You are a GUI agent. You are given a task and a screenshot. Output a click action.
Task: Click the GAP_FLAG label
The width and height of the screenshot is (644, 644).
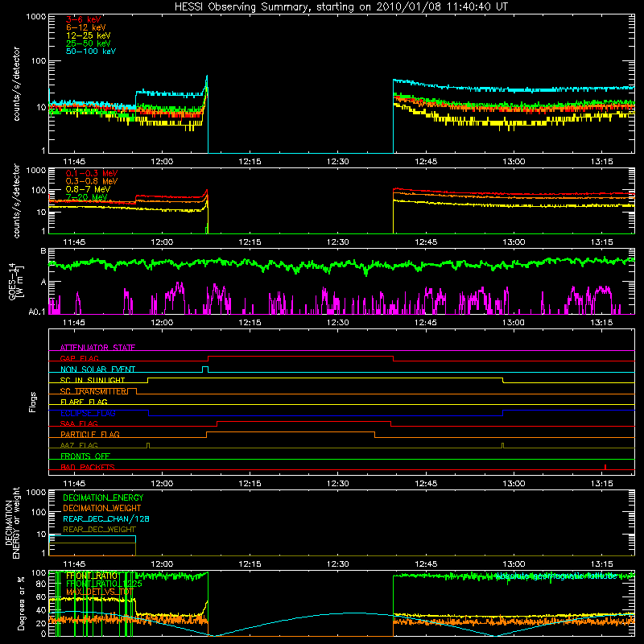[x=79, y=358]
